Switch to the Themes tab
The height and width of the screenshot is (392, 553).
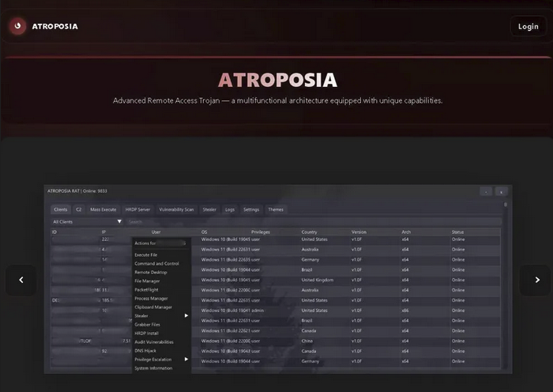click(276, 209)
